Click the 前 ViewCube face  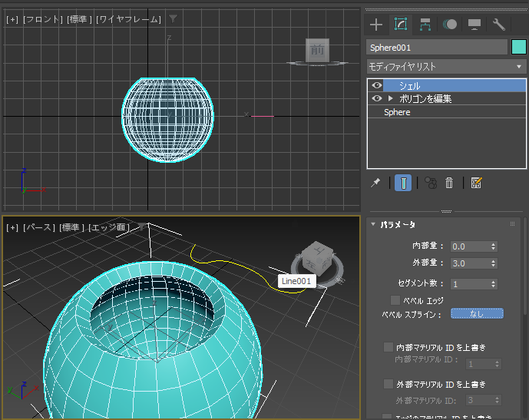click(317, 50)
